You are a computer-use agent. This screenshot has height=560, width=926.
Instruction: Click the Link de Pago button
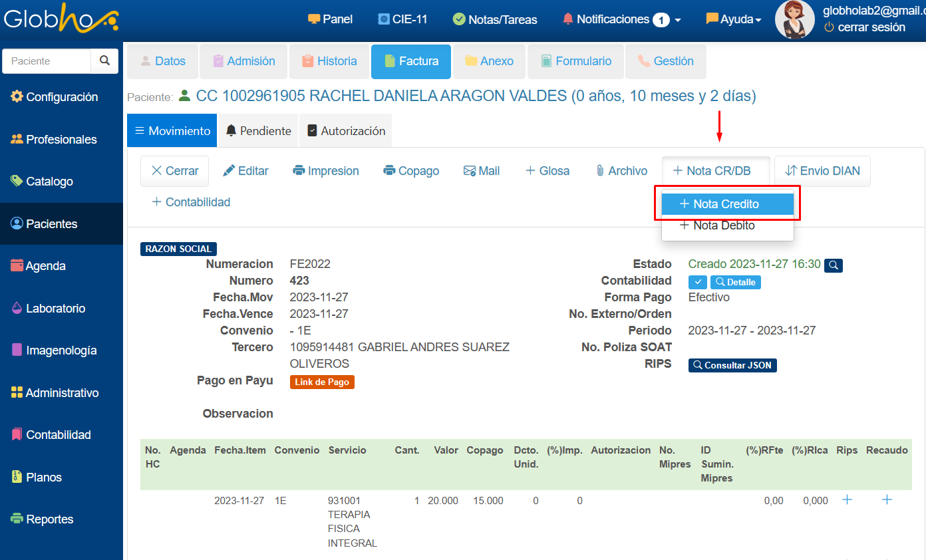pyautogui.click(x=322, y=382)
